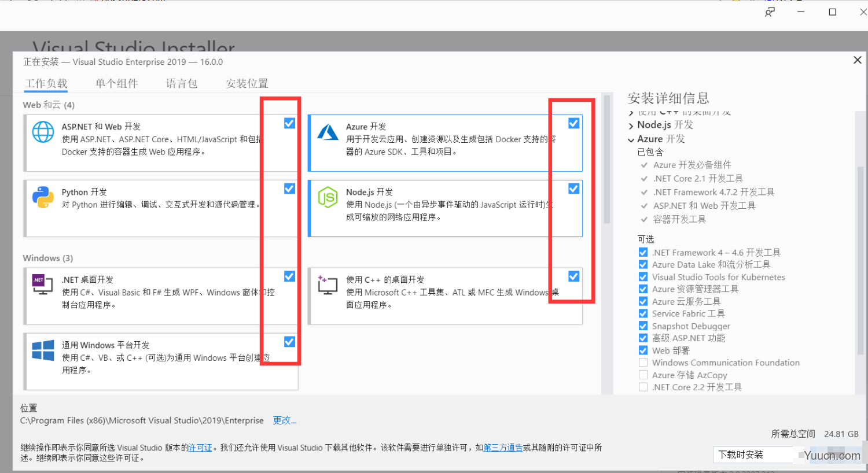Collapse the Azure 开发 details section
Screen dimensions: 868x473
(x=631, y=139)
